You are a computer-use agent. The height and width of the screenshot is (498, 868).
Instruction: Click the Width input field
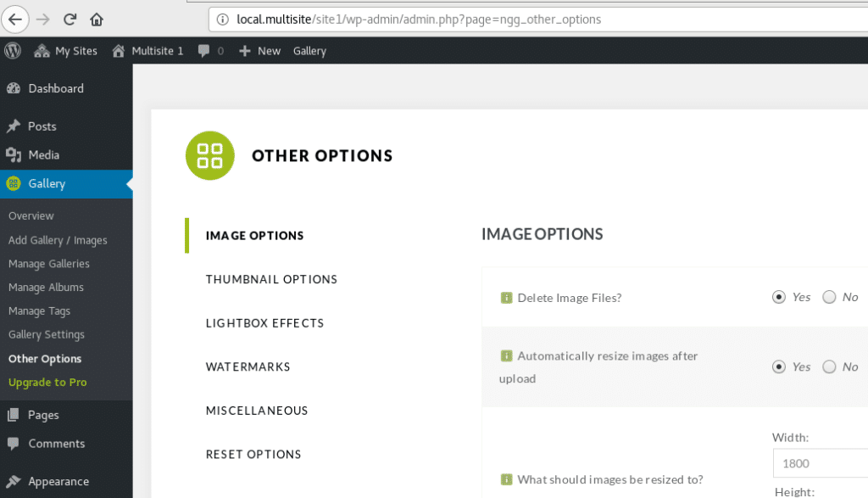[819, 463]
